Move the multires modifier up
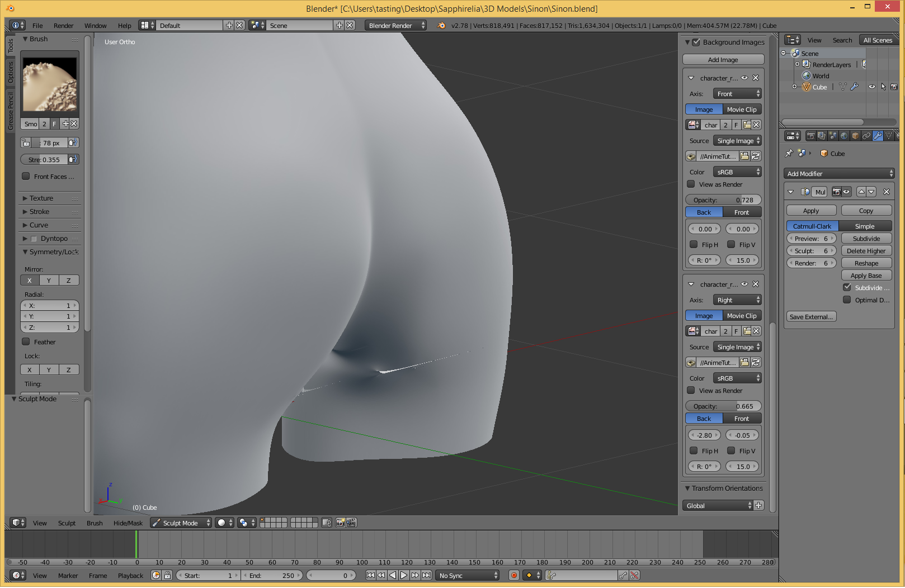 861,192
